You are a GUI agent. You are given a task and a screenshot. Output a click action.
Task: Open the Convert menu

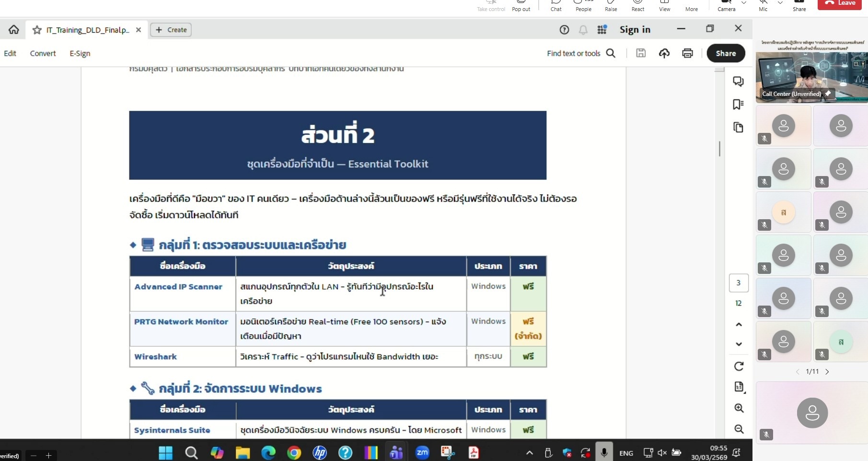[x=43, y=53]
